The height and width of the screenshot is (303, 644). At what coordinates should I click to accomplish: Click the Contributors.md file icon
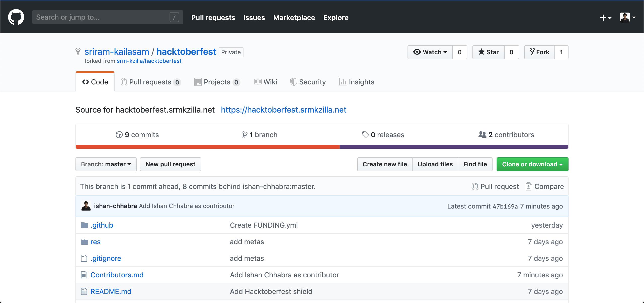coord(84,275)
